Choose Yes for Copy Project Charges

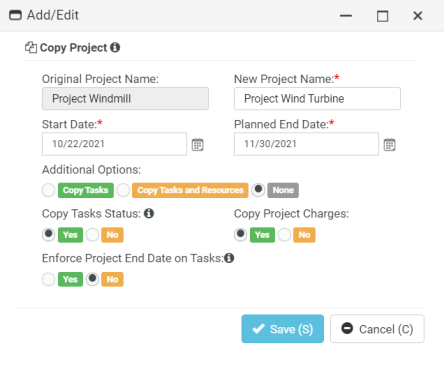click(x=240, y=234)
